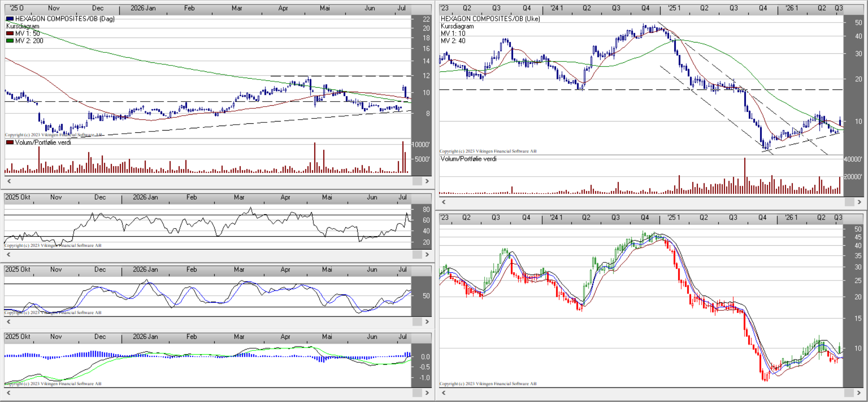Click left scroll arrow under bottom-right candlestick chart
This screenshot has width=868, height=402.
tap(443, 393)
